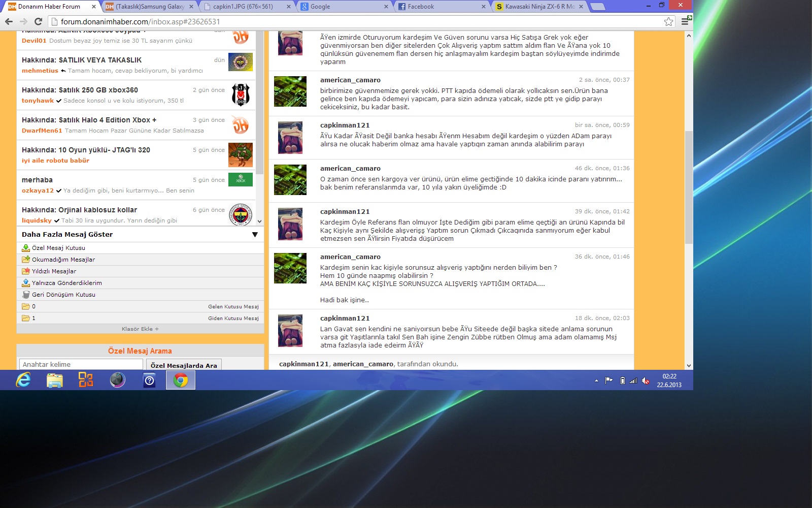Click the Yıldızlı Mesajlar star folder icon
Screen dimensions: 812x508
pos(26,271)
